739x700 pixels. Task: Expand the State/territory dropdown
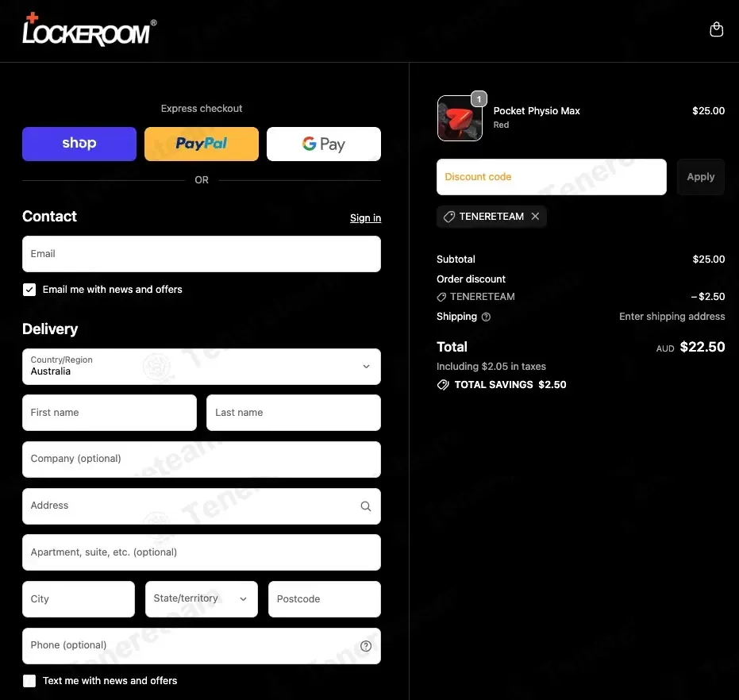(202, 598)
